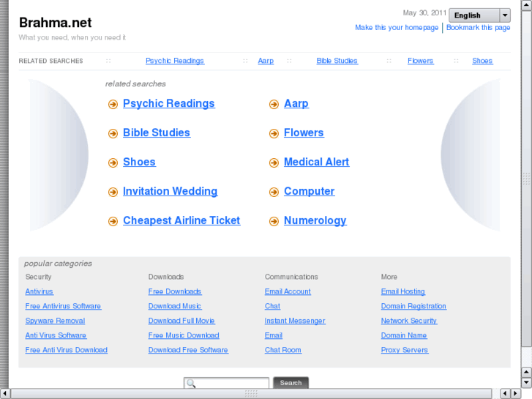532x399 pixels.
Task: Open the Free Antivirus Software link
Action: click(63, 306)
